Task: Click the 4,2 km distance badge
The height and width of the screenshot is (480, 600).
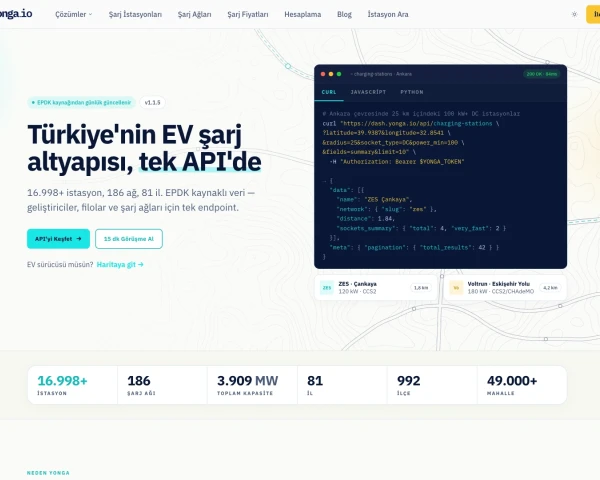Action: (x=550, y=287)
